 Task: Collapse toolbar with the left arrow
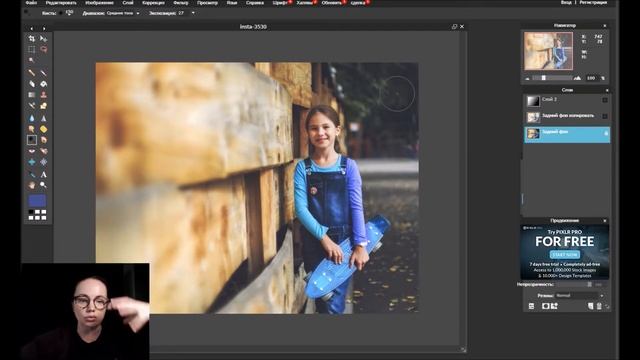(x=31, y=29)
